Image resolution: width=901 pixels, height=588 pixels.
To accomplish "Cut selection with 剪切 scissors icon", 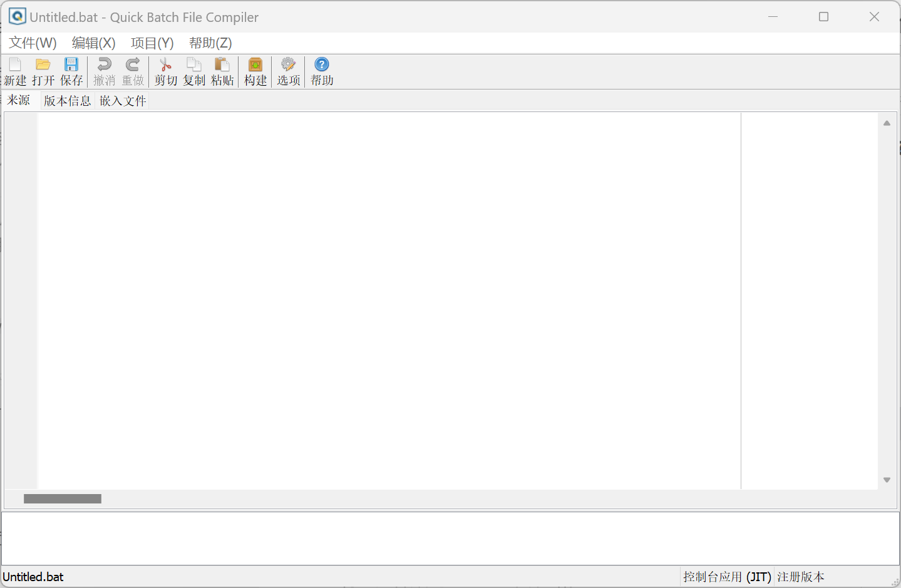I will (x=166, y=71).
